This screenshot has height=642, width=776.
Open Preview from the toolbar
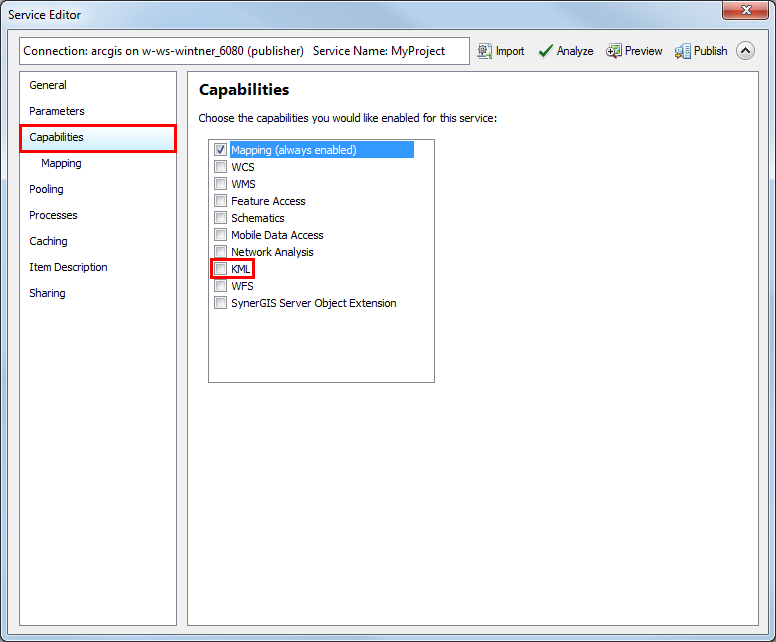tap(614, 51)
